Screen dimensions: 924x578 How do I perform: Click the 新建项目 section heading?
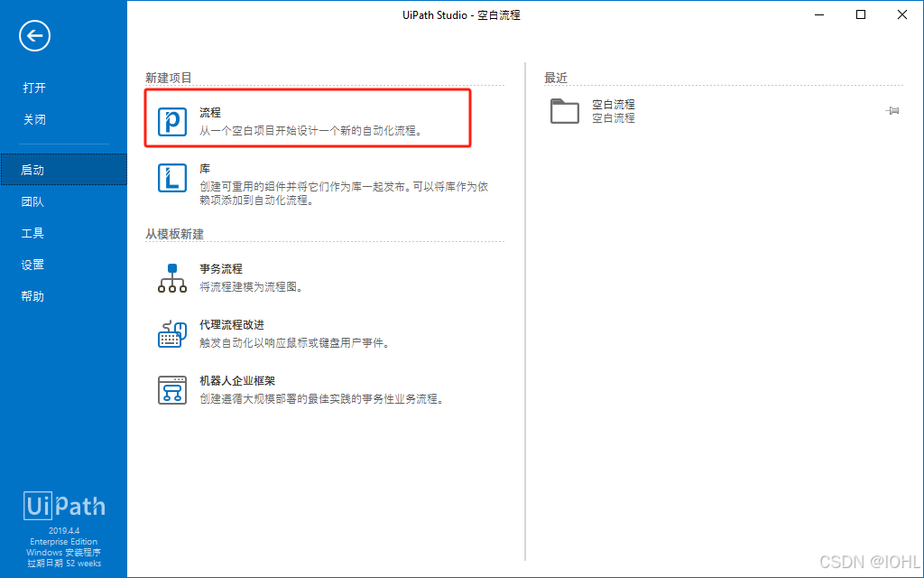(x=169, y=78)
